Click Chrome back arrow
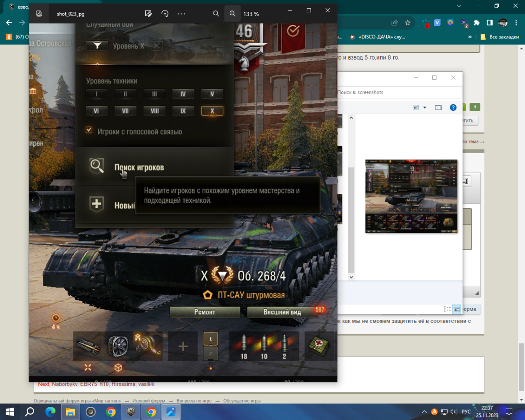The image size is (525, 420). coord(9,22)
